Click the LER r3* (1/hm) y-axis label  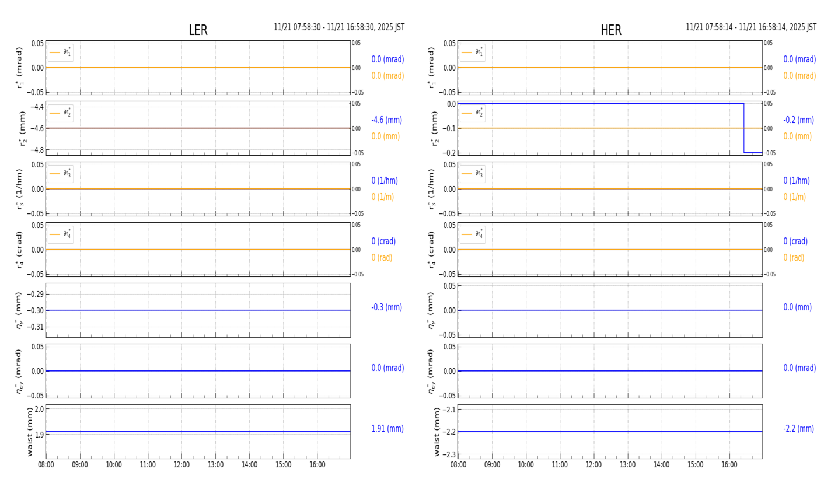click(x=20, y=189)
